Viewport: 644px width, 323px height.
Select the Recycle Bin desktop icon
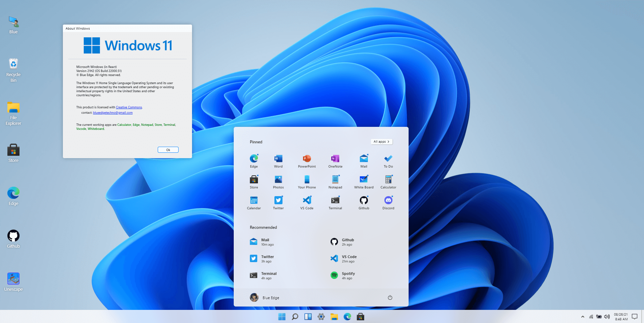13,70
